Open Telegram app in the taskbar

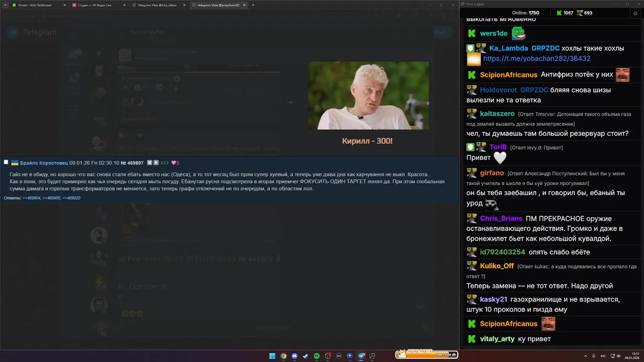pyautogui.click(x=361, y=356)
